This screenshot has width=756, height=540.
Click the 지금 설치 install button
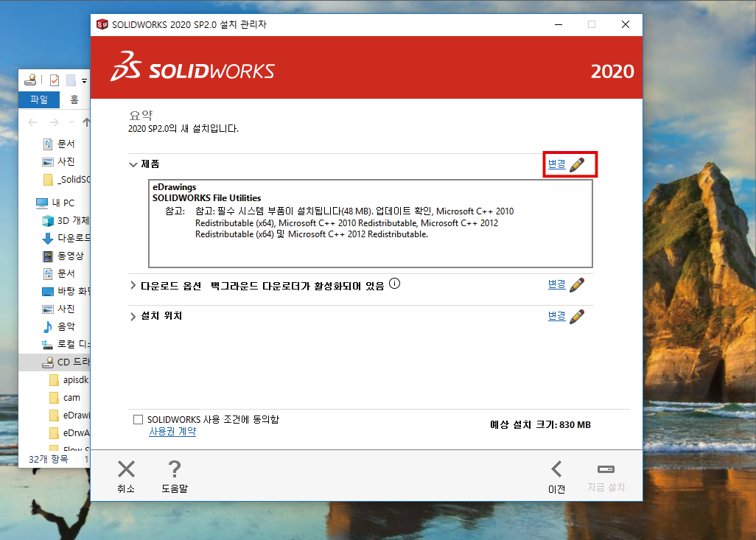pos(606,477)
